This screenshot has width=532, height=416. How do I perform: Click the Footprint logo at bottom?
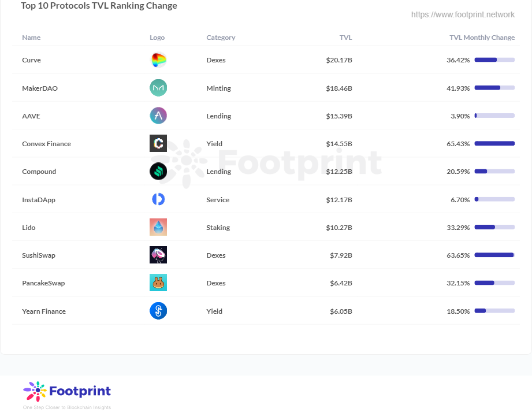click(67, 392)
